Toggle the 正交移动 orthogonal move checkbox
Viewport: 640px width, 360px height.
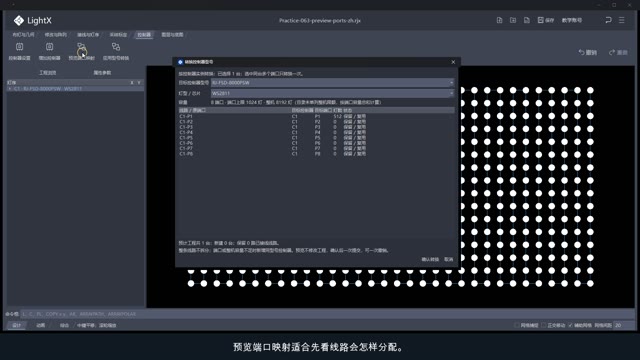point(544,325)
